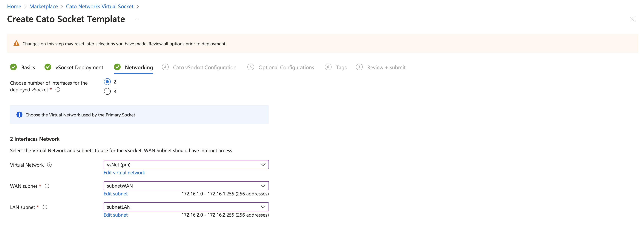Select 3 interfaces for the deployed vSocket

(107, 91)
